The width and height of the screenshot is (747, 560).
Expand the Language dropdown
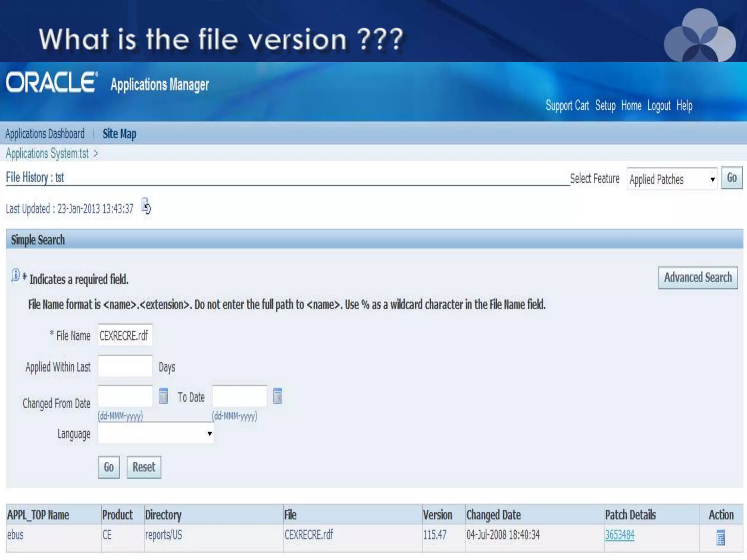click(156, 433)
